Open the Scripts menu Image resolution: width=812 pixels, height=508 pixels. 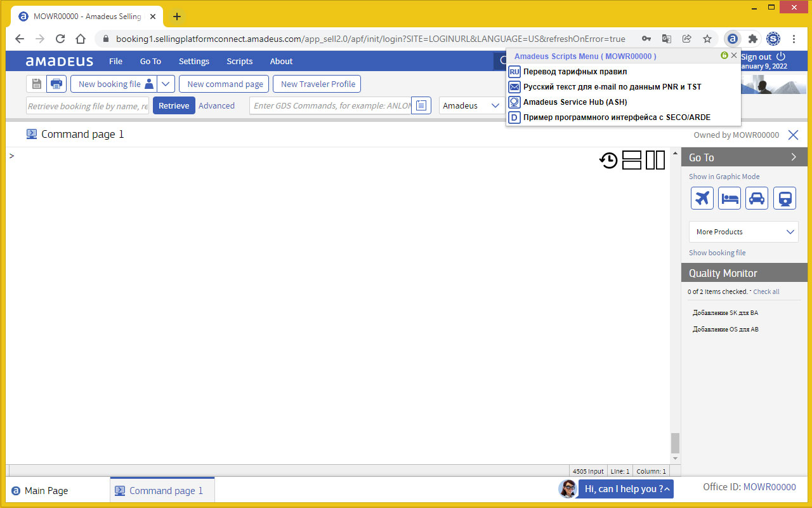click(x=240, y=61)
